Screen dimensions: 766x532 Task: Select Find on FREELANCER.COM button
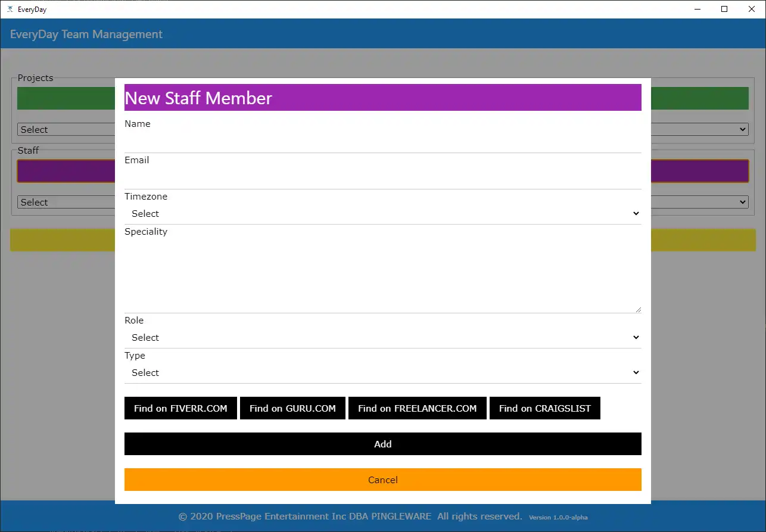point(417,409)
